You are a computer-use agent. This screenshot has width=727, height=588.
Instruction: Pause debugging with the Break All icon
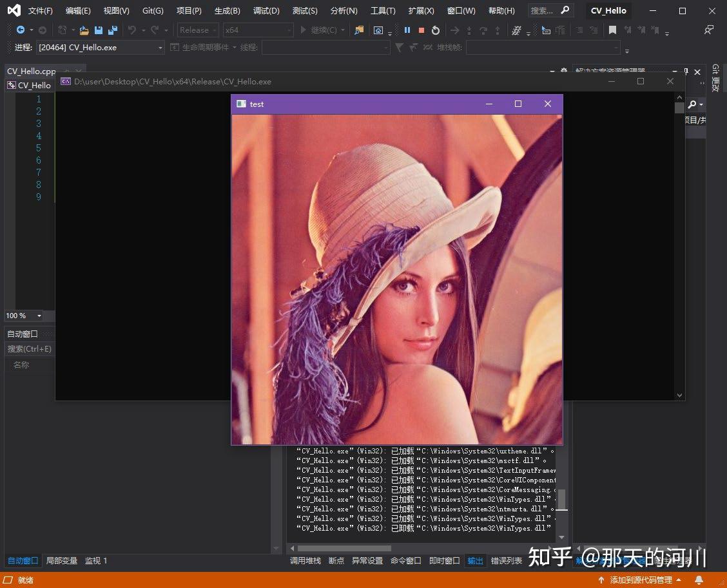coord(407,30)
